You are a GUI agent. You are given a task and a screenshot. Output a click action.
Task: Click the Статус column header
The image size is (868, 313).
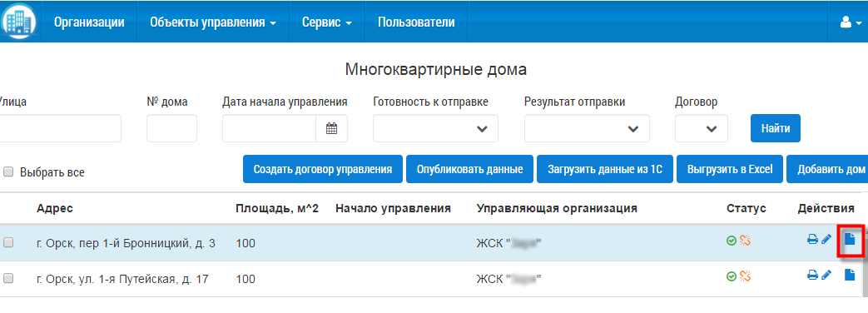coord(746,208)
